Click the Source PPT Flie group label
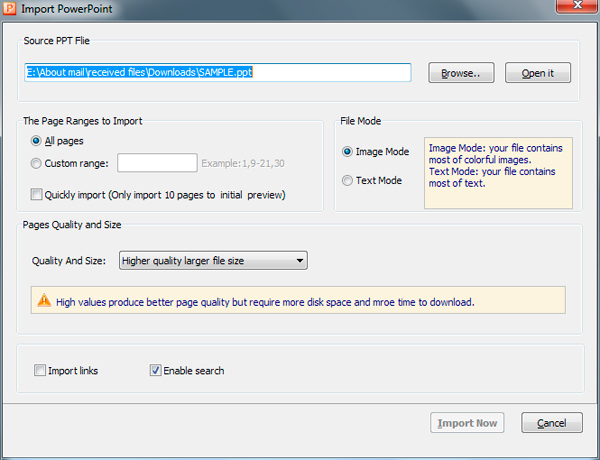Screen dimensions: 600x460 [57, 41]
